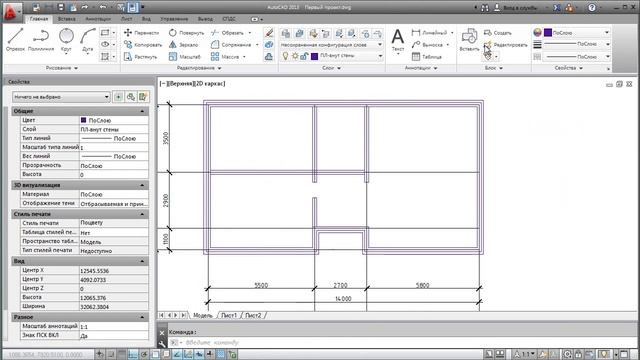Select the Дуга arc tool
Viewport: 640px width, 360px height.
(x=87, y=39)
